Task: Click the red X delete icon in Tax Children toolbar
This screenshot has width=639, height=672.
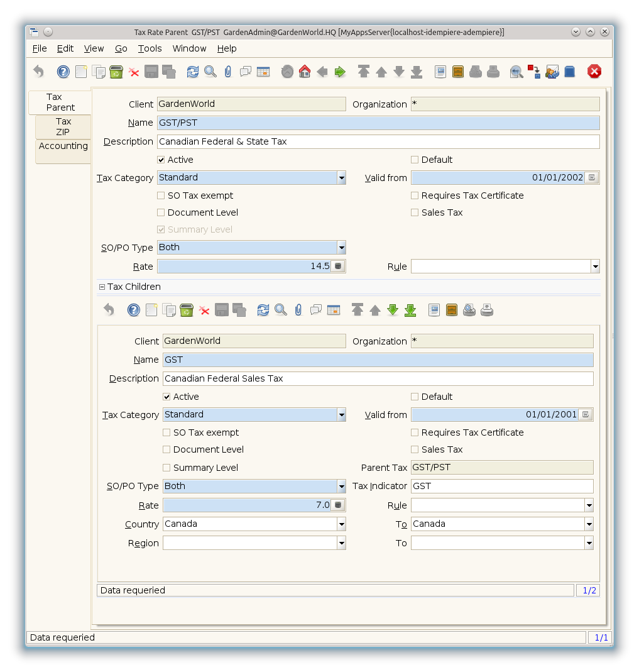Action: pos(204,310)
